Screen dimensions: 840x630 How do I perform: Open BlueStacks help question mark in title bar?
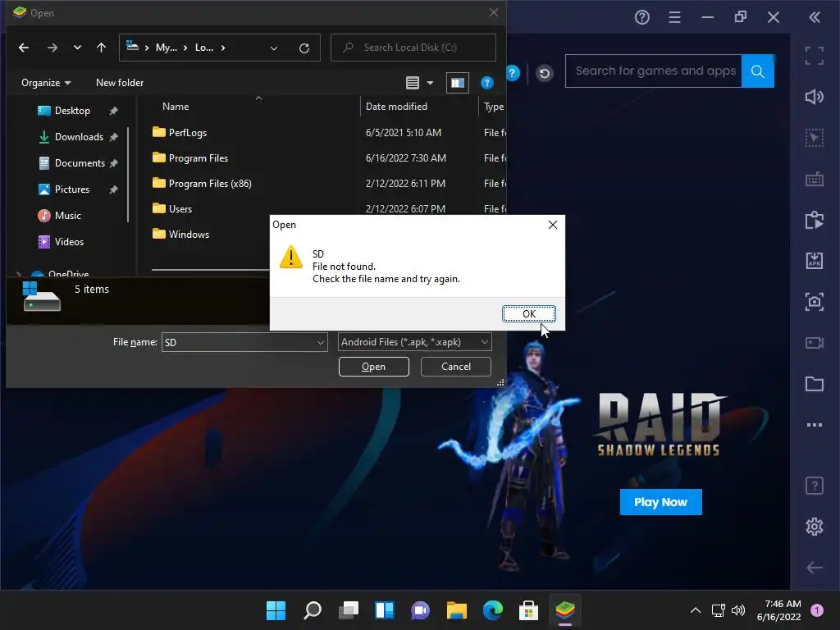click(641, 17)
